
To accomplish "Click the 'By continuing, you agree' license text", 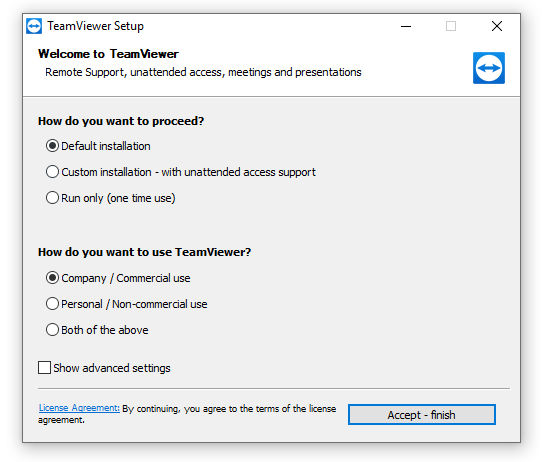I will pos(187,414).
